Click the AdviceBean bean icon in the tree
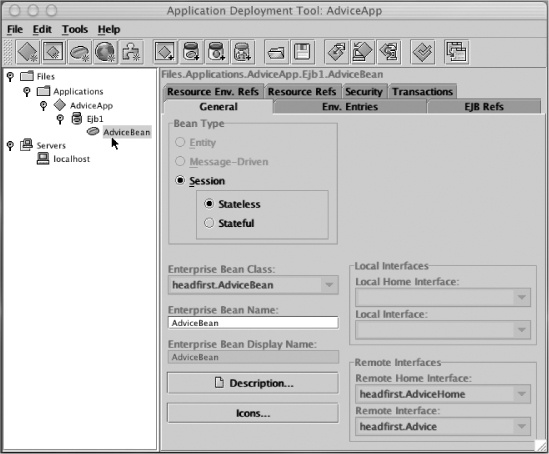549x454 pixels. click(x=93, y=131)
